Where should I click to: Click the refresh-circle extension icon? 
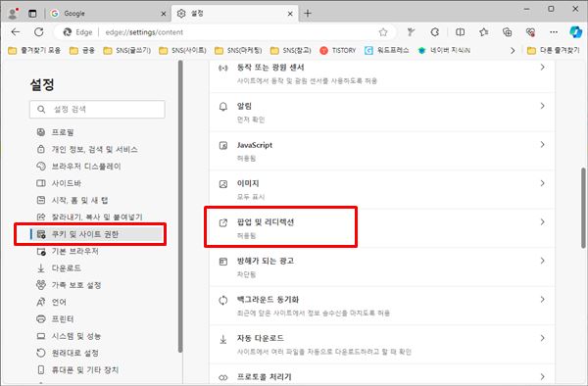point(434,32)
